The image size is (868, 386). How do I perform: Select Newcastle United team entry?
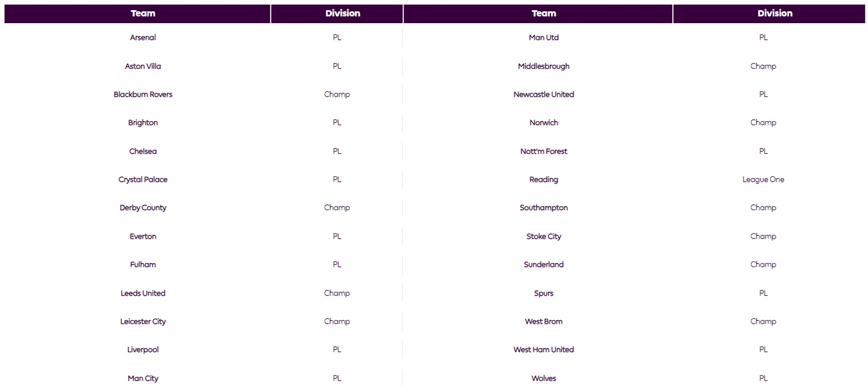[544, 94]
